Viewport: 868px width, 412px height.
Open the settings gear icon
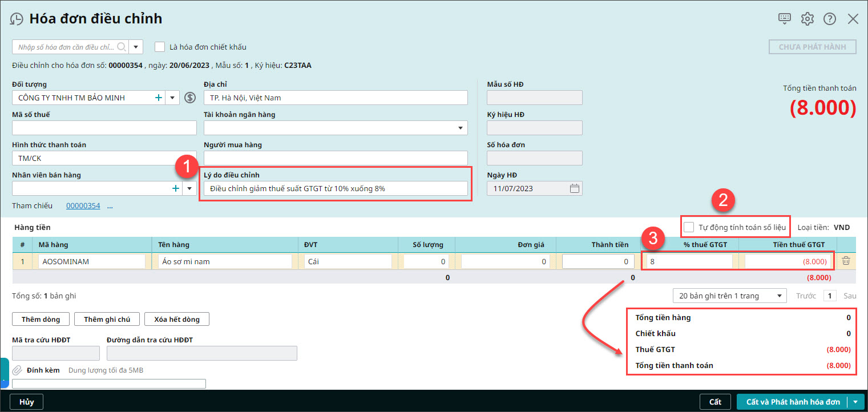coord(807,19)
